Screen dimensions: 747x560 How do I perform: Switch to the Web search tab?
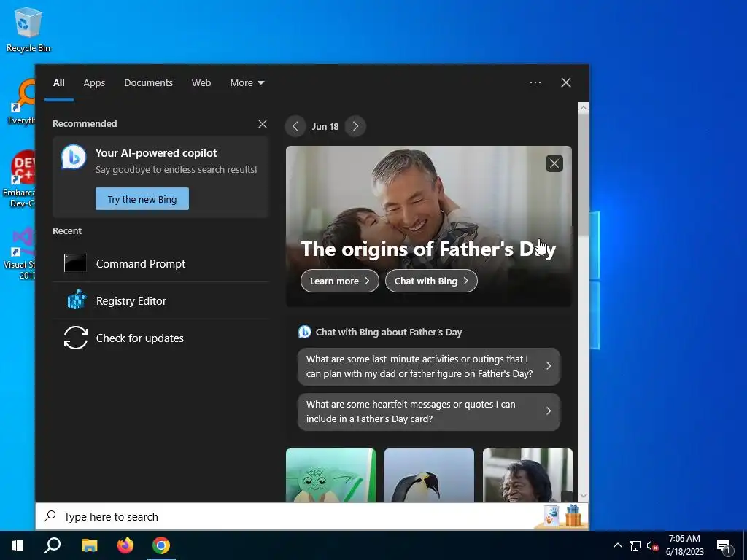201,82
